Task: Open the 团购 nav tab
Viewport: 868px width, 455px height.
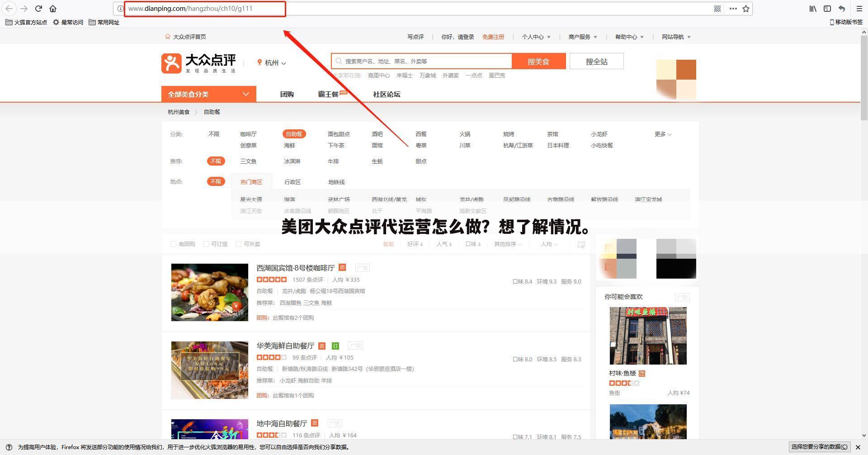Action: pos(287,94)
